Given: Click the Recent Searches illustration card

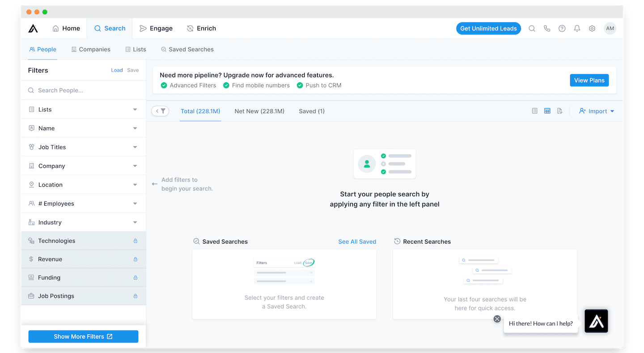Looking at the screenshot, I should click(x=485, y=284).
